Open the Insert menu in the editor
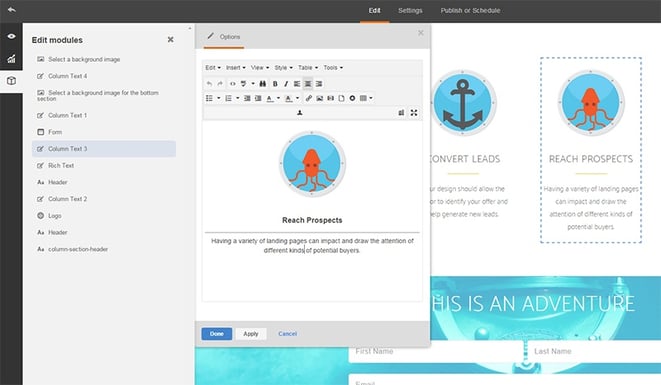661x385 pixels. [236, 67]
